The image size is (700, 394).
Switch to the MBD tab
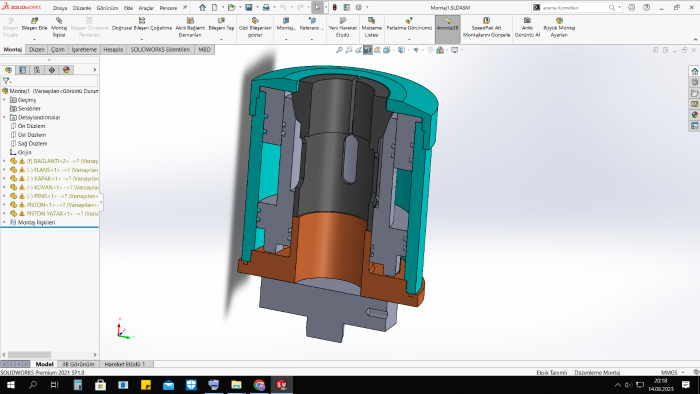pos(204,50)
